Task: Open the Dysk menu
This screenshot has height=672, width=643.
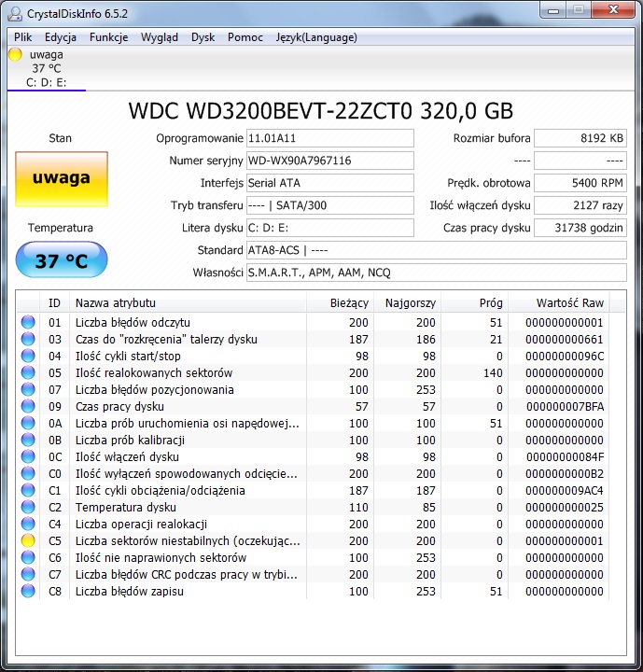Action: (x=203, y=37)
